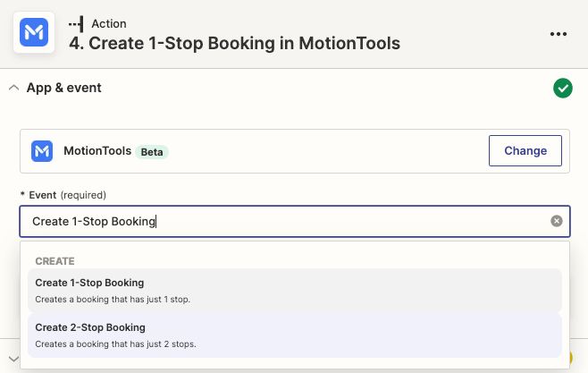Expand the collapsed section below the dropdown
The width and height of the screenshot is (588, 373).
point(14,359)
